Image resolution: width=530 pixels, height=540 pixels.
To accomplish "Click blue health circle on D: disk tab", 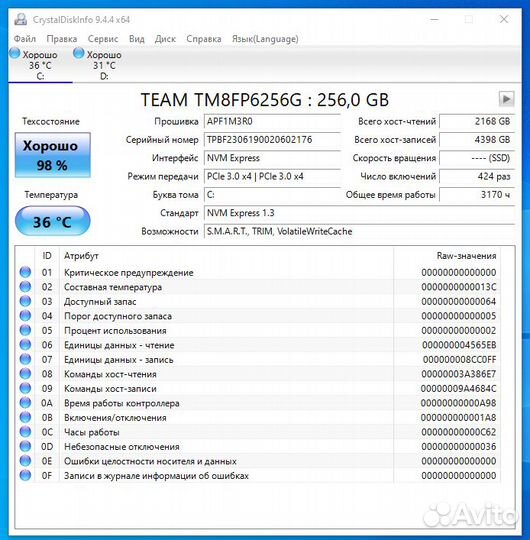I will tap(79, 53).
